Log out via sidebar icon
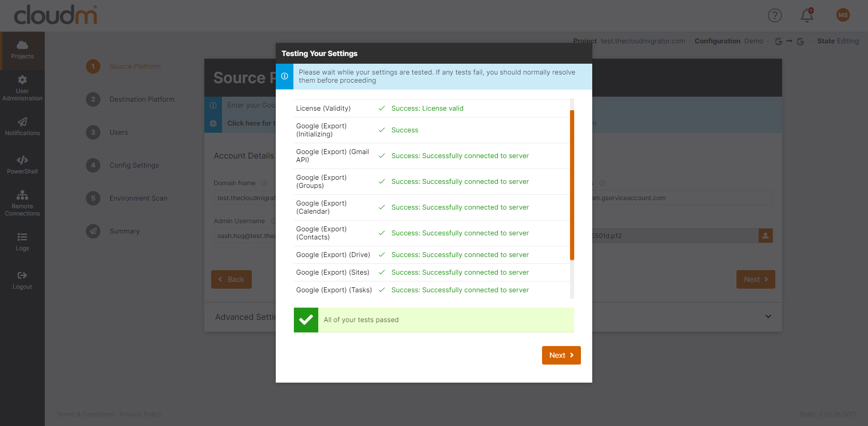Viewport: 868px width, 426px height. 22,279
